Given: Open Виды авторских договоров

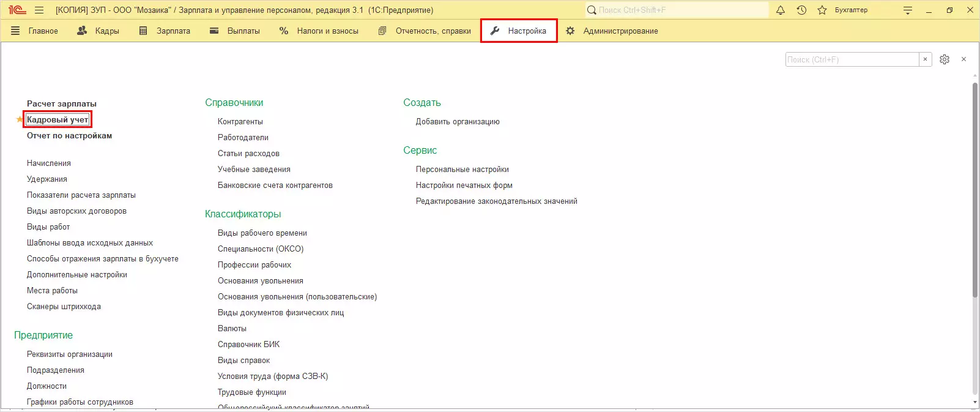Looking at the screenshot, I should 76,211.
